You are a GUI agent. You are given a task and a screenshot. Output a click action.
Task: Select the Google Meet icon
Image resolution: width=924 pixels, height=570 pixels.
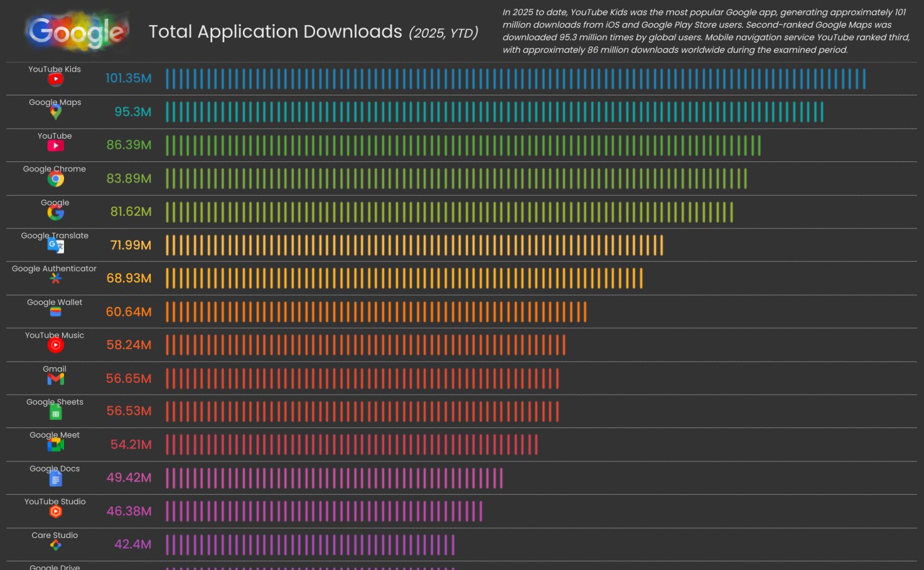(x=55, y=445)
